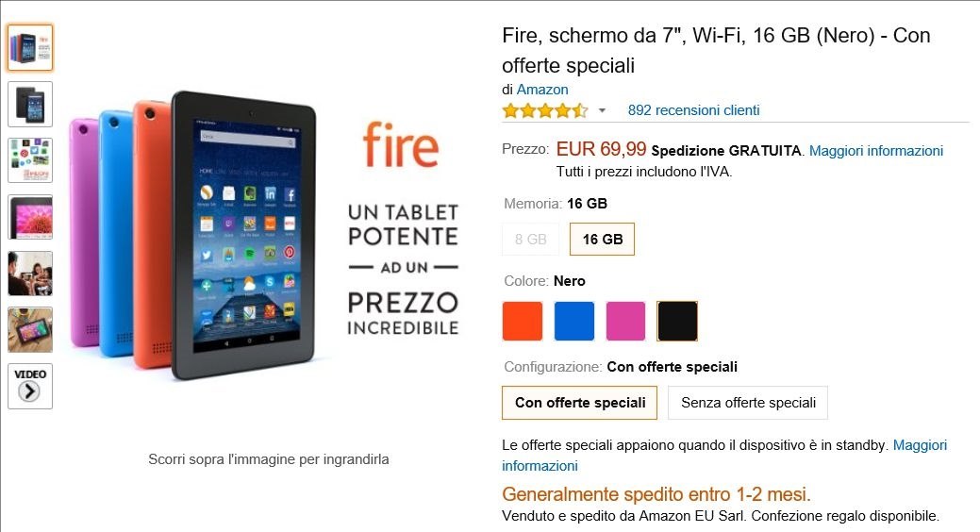The height and width of the screenshot is (532, 980).
Task: Pick the orange color swatch
Action: point(523,322)
